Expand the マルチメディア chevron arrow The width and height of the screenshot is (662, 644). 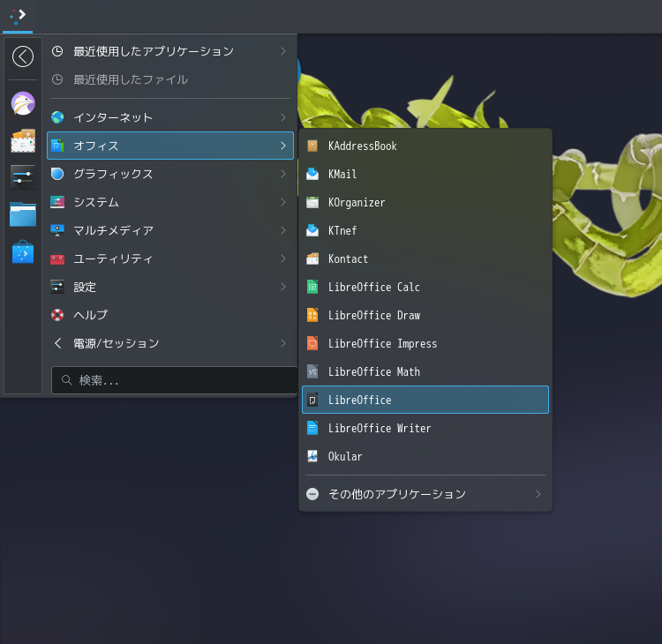coord(283,230)
